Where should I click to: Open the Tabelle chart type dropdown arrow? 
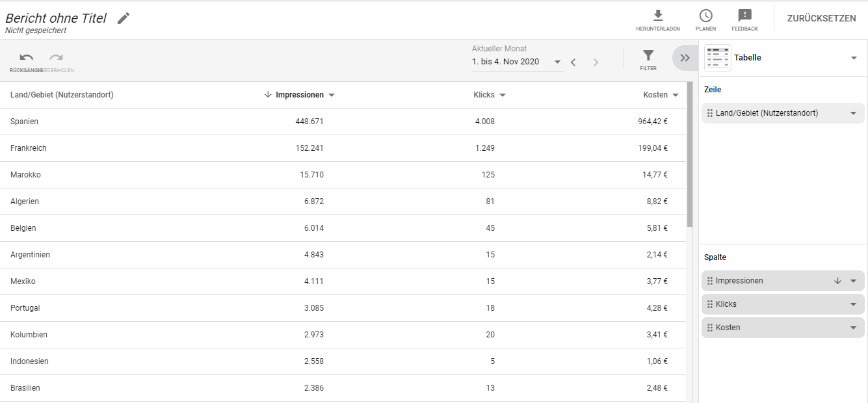(x=854, y=58)
